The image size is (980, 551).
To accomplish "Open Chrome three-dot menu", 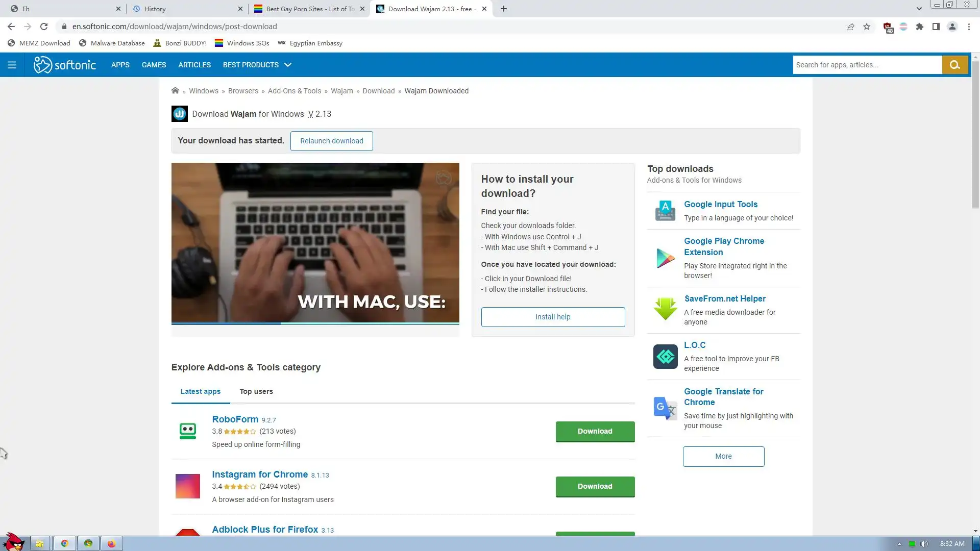I will pos(969,27).
